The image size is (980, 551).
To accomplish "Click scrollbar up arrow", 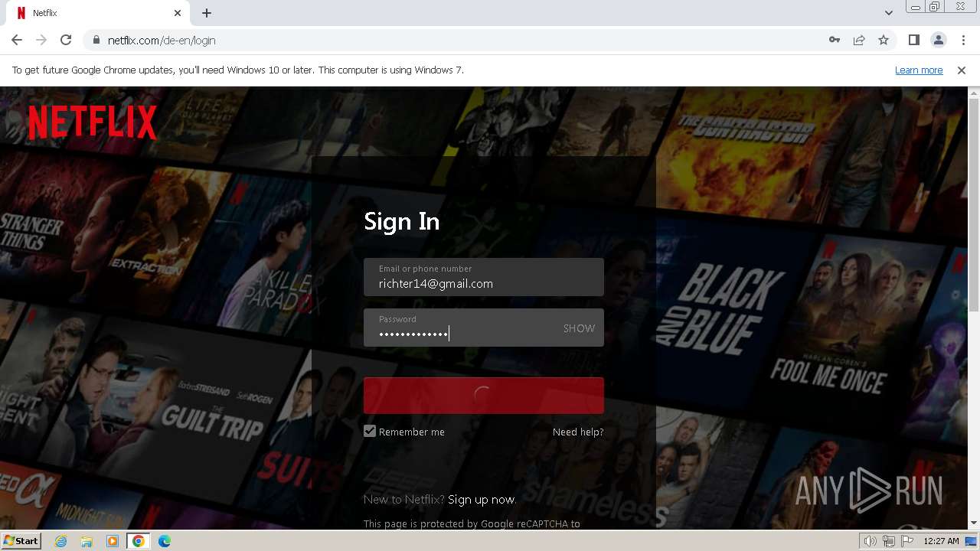I will click(x=974, y=93).
